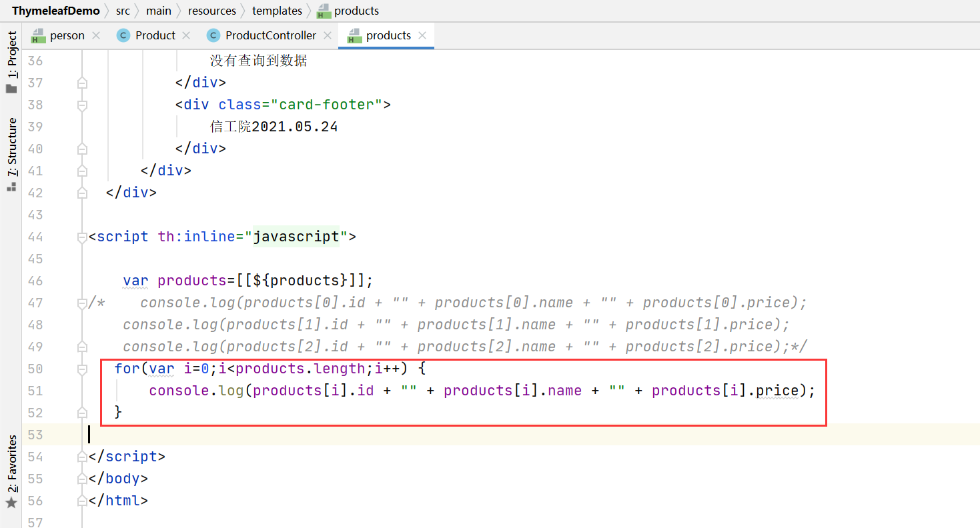Viewport: 980px width, 528px height.
Task: Toggle fold marker at line 42
Action: [x=82, y=193]
